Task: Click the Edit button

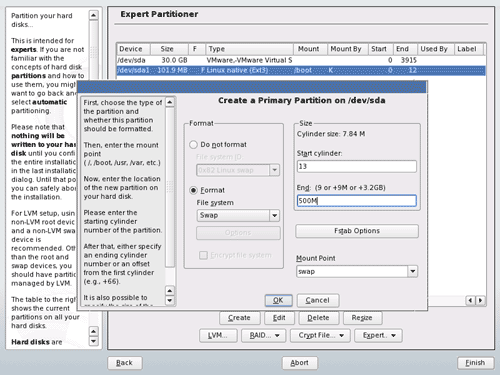Action: 279,318
